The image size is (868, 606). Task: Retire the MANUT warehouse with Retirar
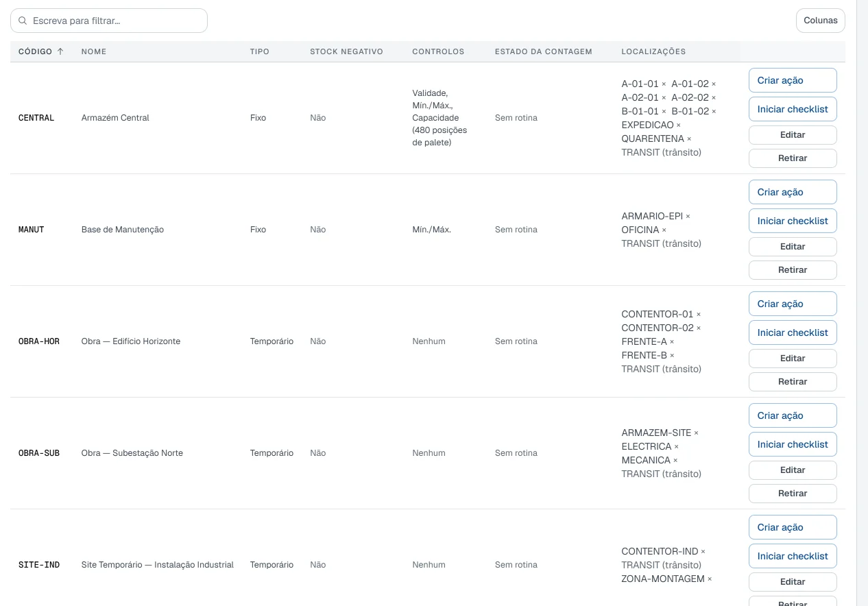(793, 270)
